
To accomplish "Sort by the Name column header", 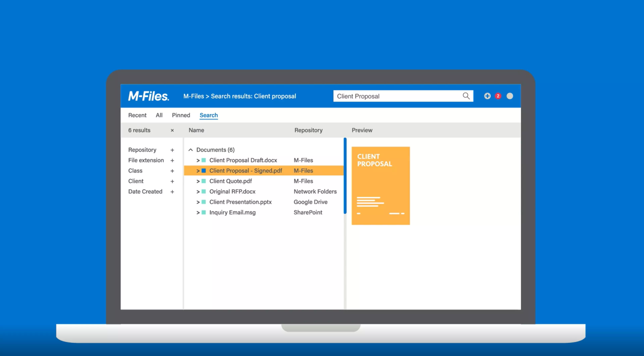I will point(196,130).
